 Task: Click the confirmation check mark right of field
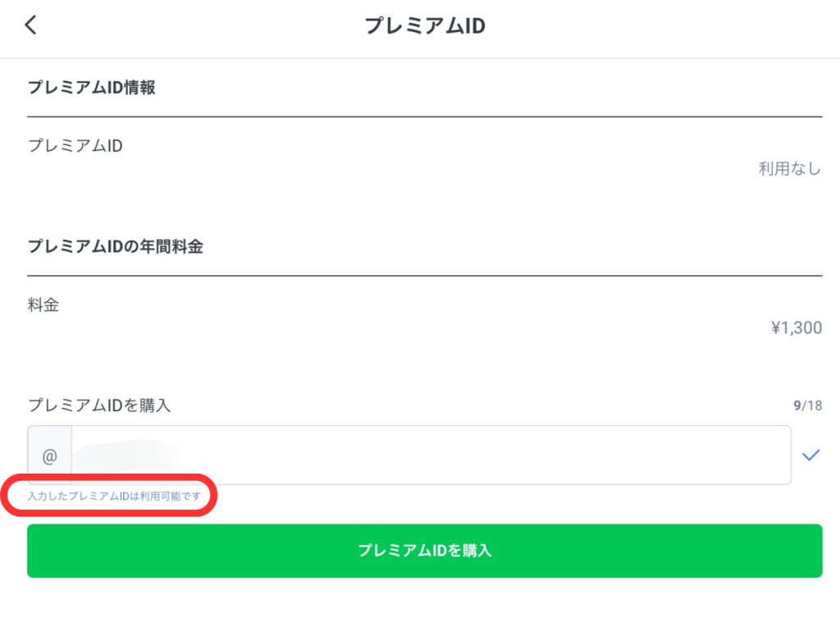[x=810, y=454]
